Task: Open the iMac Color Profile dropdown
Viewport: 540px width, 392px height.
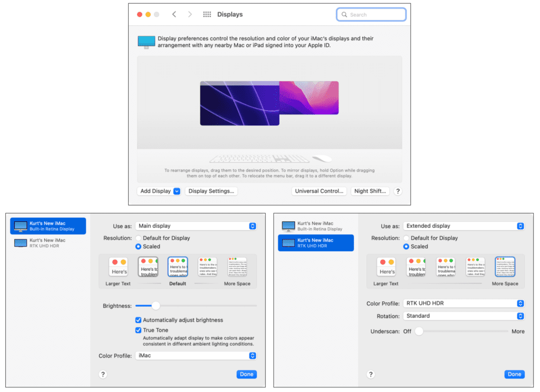Action: (x=196, y=356)
